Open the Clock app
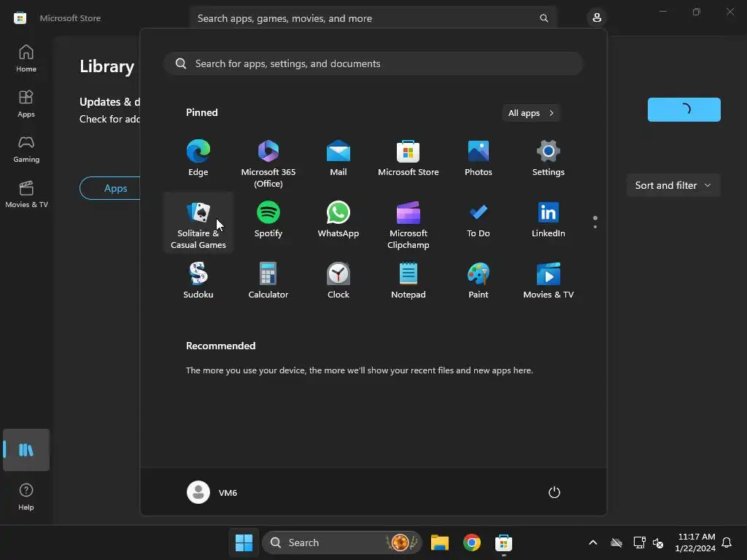The image size is (747, 560). [x=338, y=281]
